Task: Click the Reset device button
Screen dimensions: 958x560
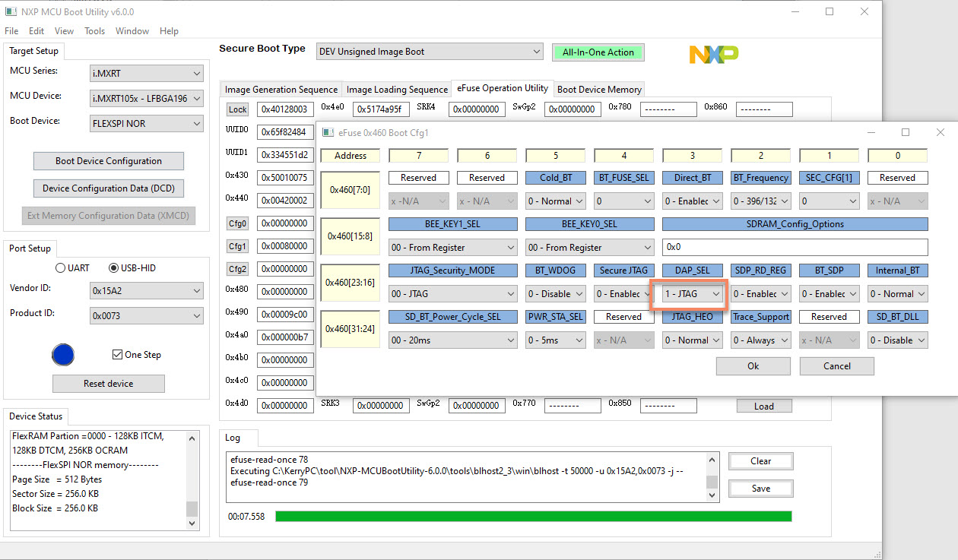Action: click(108, 383)
